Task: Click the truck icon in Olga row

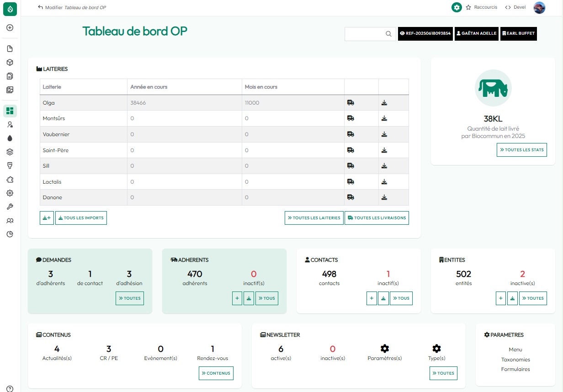Action: coord(351,103)
